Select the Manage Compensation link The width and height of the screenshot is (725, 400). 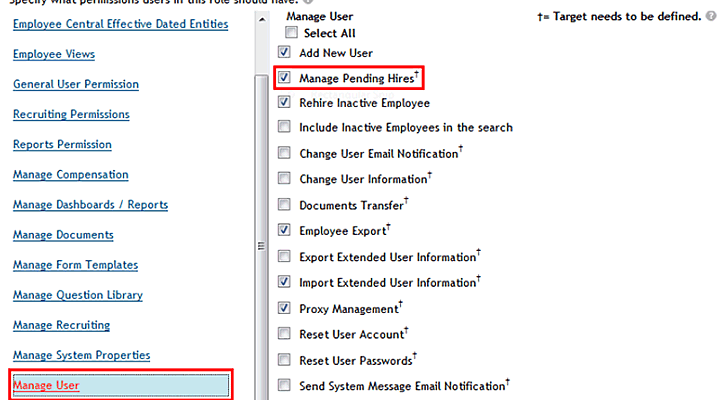pyautogui.click(x=71, y=175)
